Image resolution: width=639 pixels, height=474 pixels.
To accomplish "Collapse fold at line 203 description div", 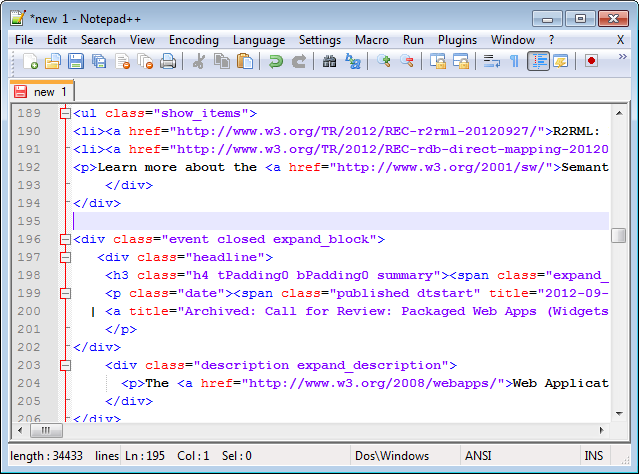I will click(x=65, y=365).
